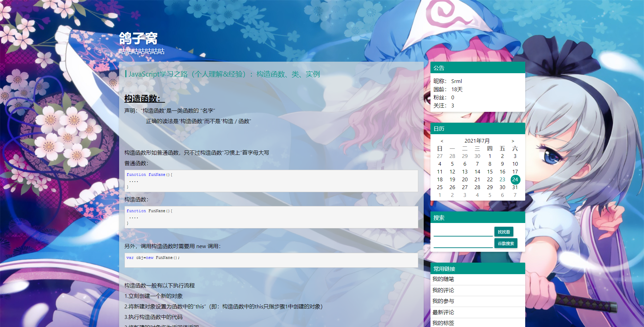The image size is (644, 327).
Task: Click calendar date 31
Action: [515, 187]
